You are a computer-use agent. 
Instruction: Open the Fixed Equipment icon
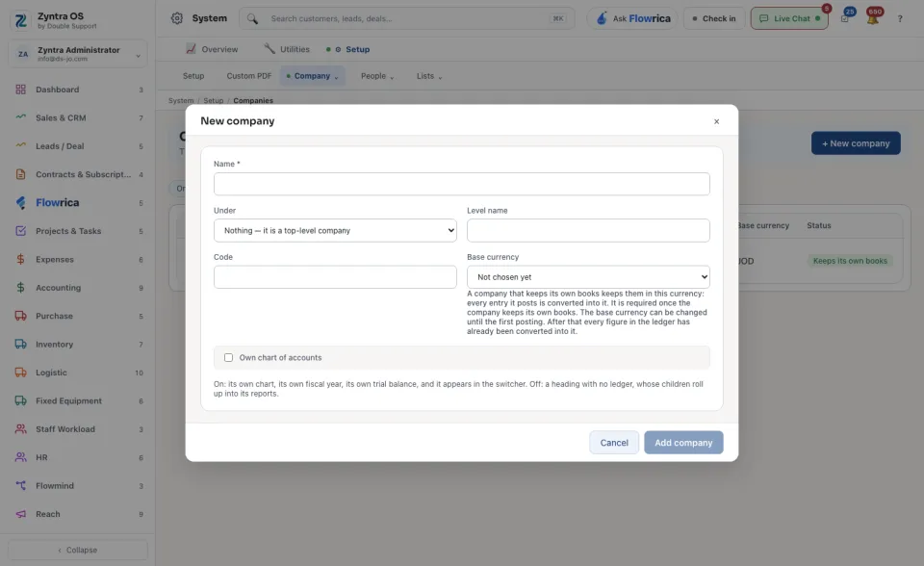coord(20,400)
